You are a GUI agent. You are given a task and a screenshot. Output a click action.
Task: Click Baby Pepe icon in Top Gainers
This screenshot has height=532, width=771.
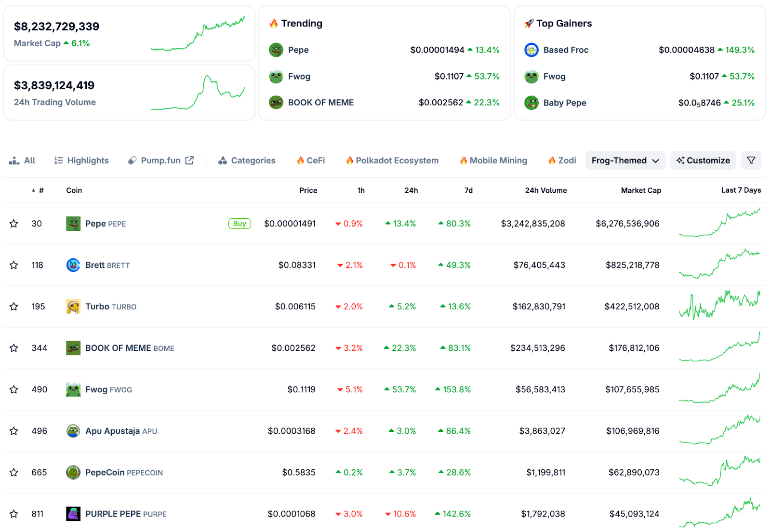(532, 103)
